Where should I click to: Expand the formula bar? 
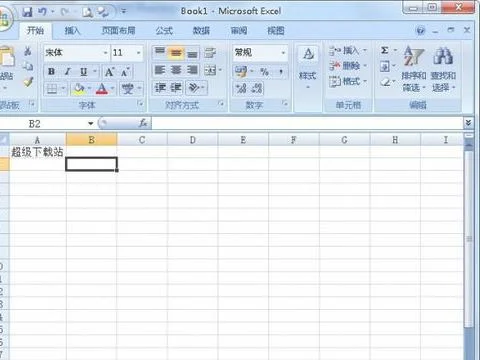pyautogui.click(x=468, y=123)
